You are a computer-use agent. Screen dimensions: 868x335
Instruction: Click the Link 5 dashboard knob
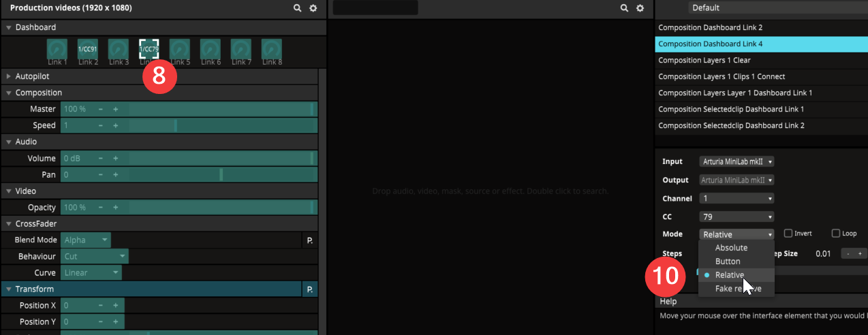click(179, 49)
